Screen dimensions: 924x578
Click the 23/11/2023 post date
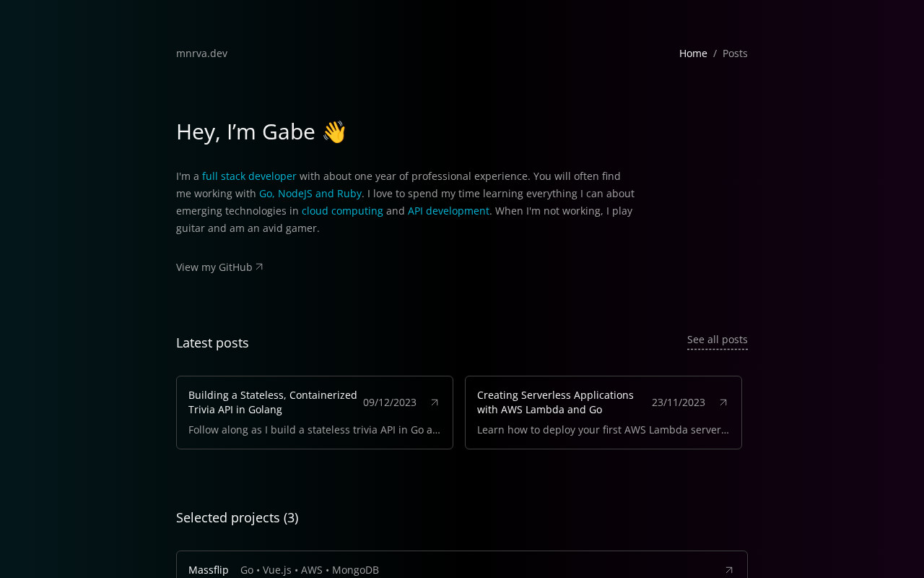[x=679, y=402]
